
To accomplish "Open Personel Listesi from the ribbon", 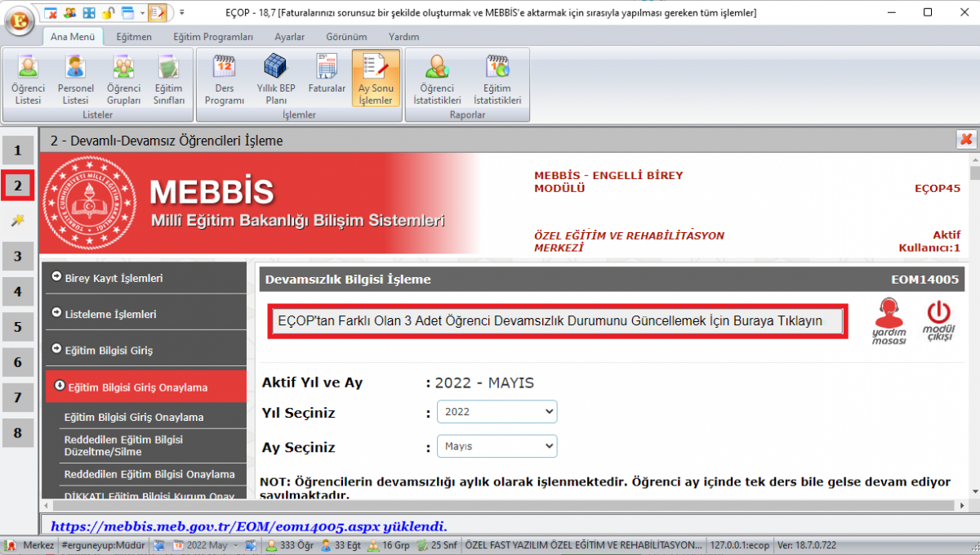I will click(76, 79).
